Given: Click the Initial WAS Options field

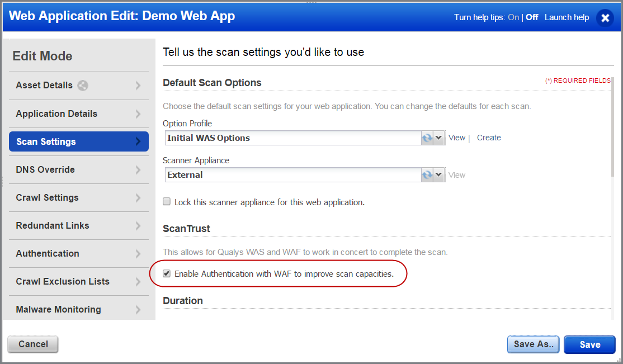Looking at the screenshot, I should tap(293, 138).
